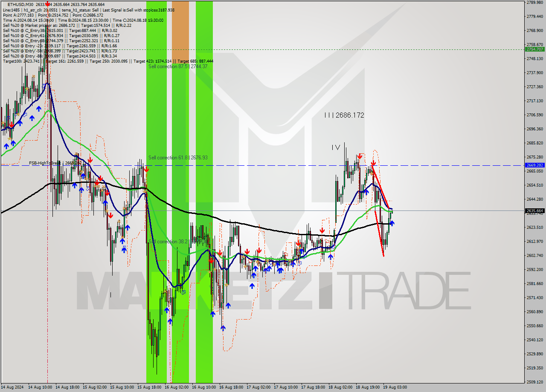Click the 'Target 685: 887.444' text
This screenshot has width=546, height=392.
click(195, 61)
